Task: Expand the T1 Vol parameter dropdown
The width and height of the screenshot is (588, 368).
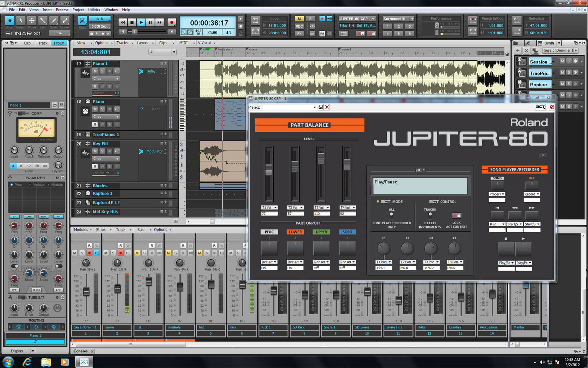Action: [x=275, y=207]
